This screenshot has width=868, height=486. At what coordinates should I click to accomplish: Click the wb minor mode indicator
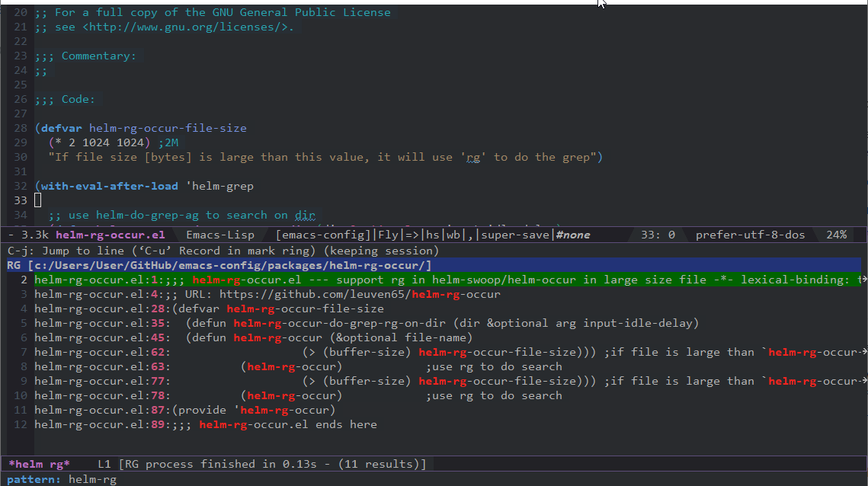(453, 235)
